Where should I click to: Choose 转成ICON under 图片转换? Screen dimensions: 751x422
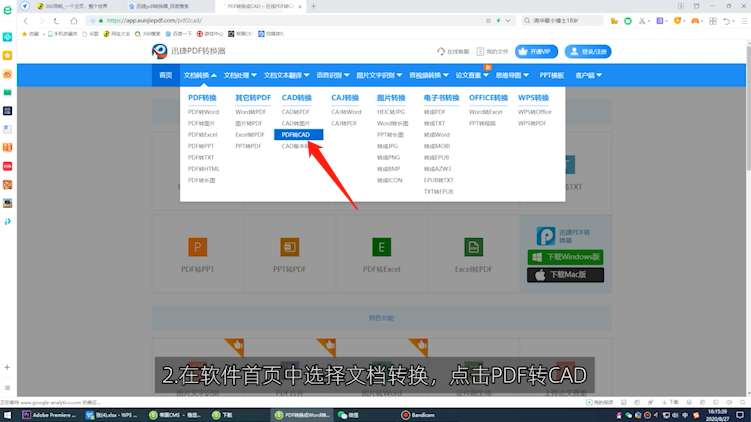389,181
